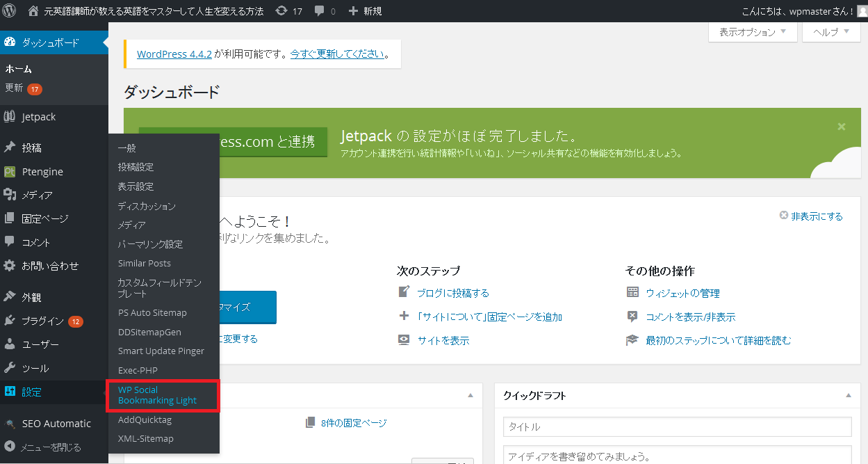Image resolution: width=868 pixels, height=464 pixels.
Task: Collapse the panel with 8件の固定ページ
Action: 470,395
